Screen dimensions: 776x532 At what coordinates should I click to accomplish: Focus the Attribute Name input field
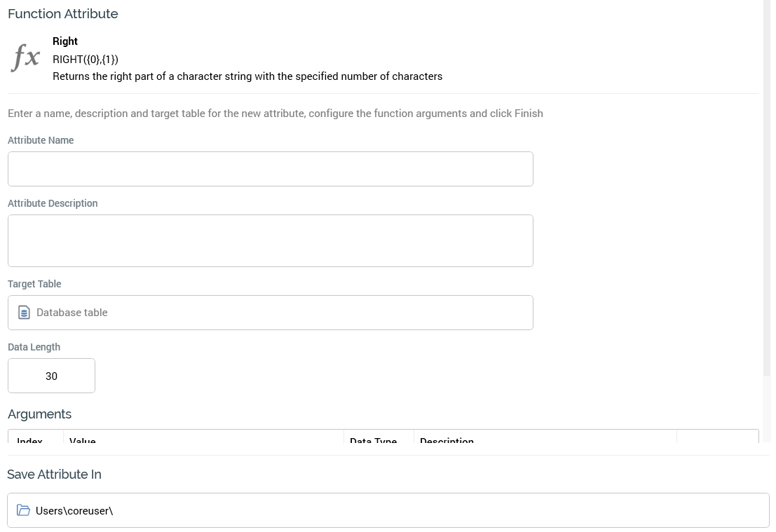(270, 169)
